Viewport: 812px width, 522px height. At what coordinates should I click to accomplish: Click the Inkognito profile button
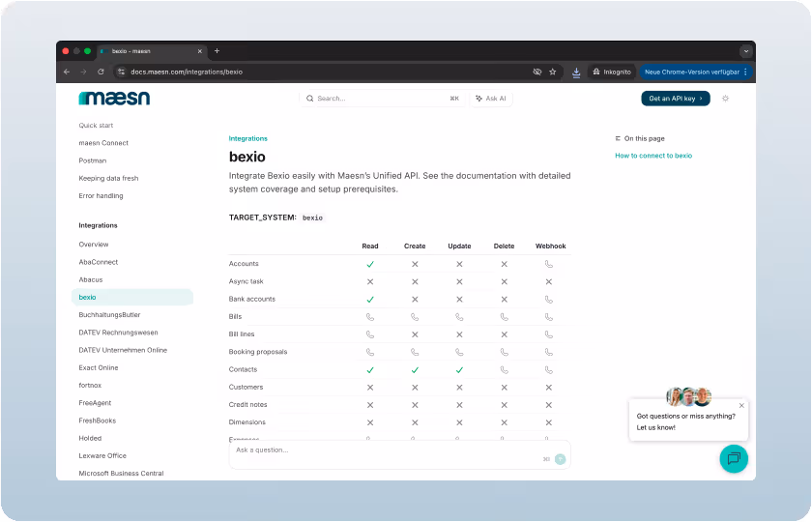click(x=612, y=72)
